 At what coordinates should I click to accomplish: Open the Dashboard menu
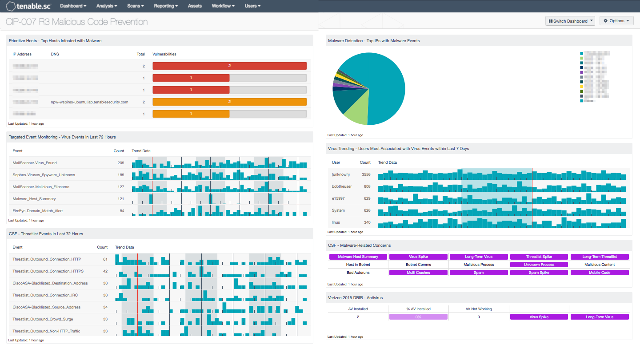click(73, 6)
